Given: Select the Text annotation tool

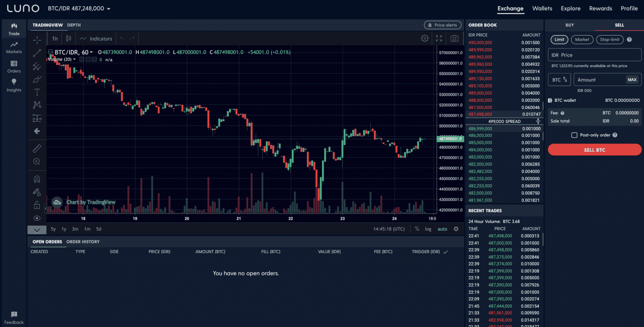Looking at the screenshot, I should click(x=37, y=92).
